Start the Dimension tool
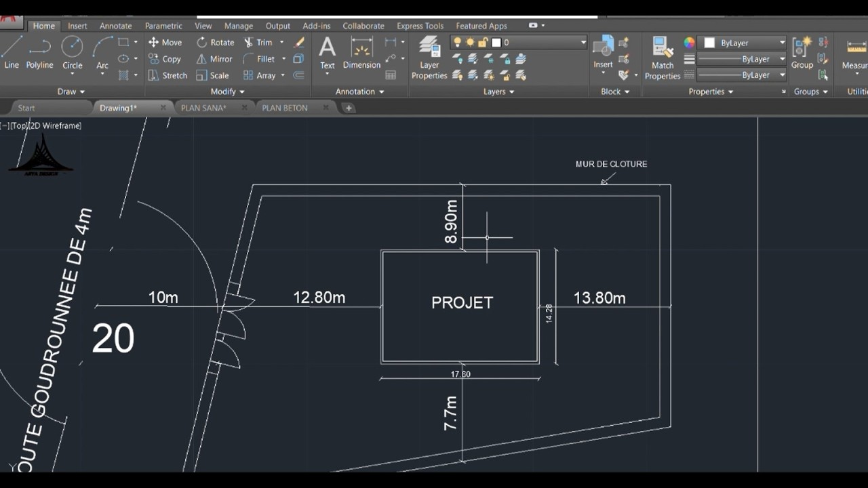 (361, 53)
